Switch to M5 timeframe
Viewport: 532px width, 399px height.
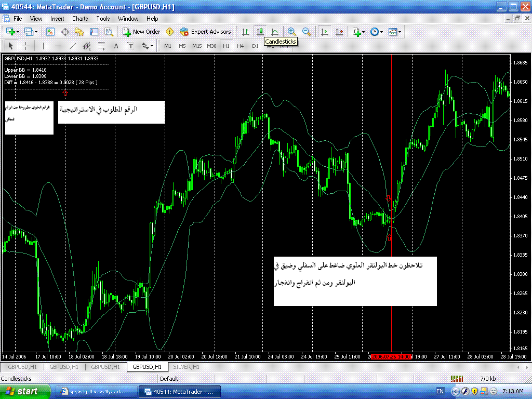182,46
